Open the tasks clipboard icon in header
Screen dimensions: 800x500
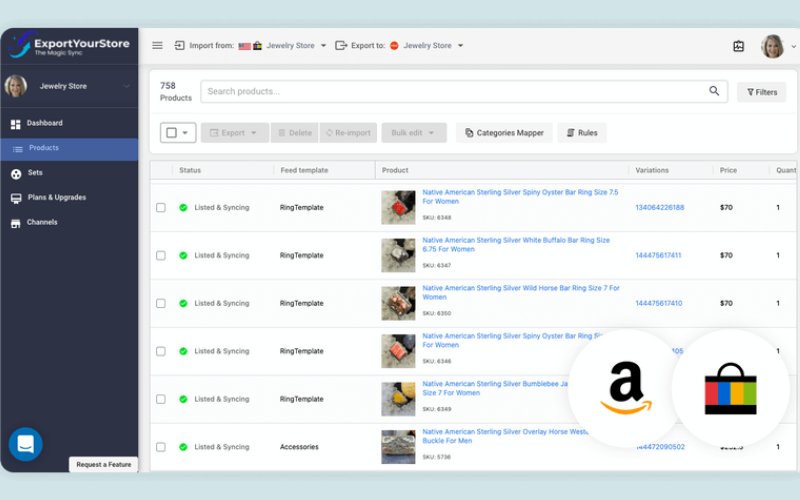(738, 46)
